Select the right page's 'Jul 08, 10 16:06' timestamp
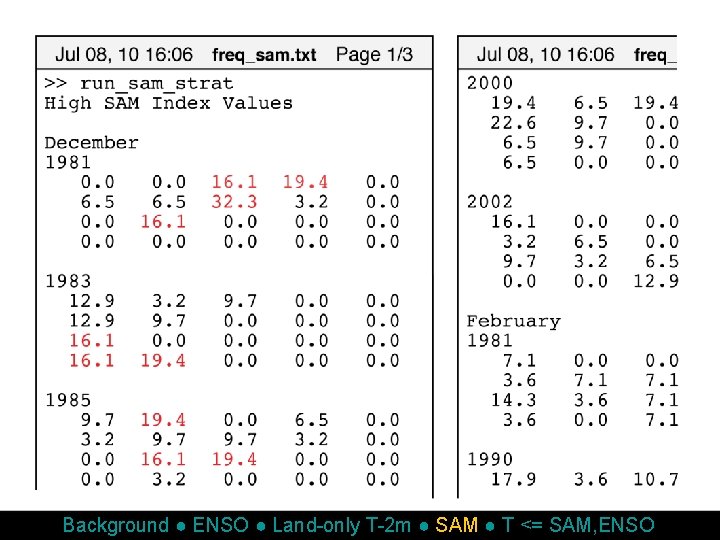 click(x=546, y=55)
